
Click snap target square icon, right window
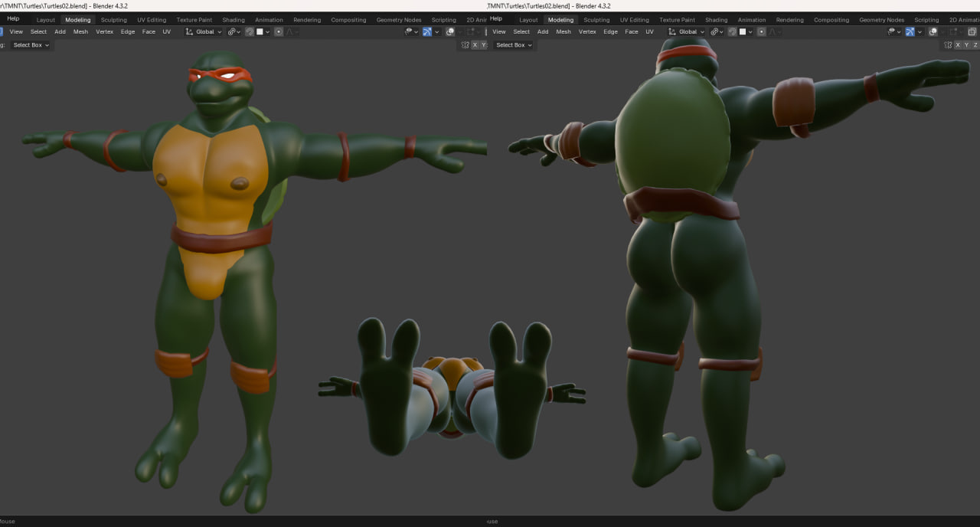pos(743,31)
